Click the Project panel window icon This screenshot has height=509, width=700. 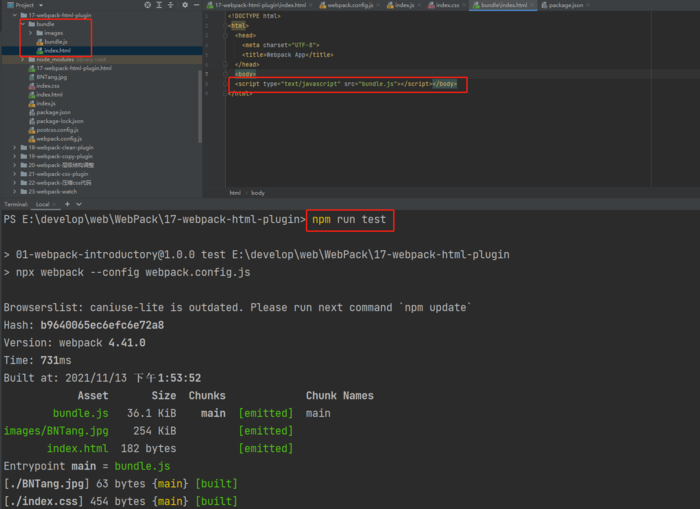click(x=10, y=5)
